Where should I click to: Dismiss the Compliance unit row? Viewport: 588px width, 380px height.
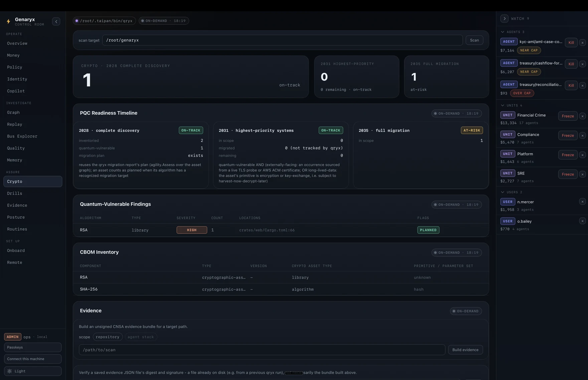point(582,136)
